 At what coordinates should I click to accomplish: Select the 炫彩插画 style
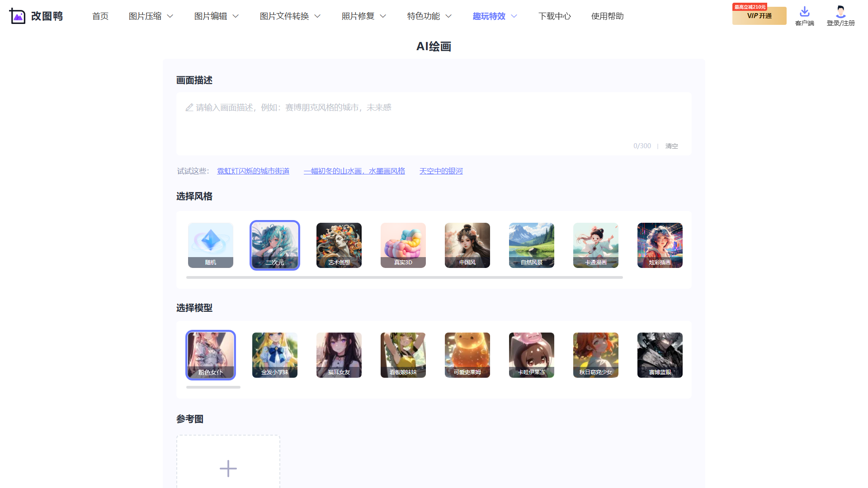point(660,245)
